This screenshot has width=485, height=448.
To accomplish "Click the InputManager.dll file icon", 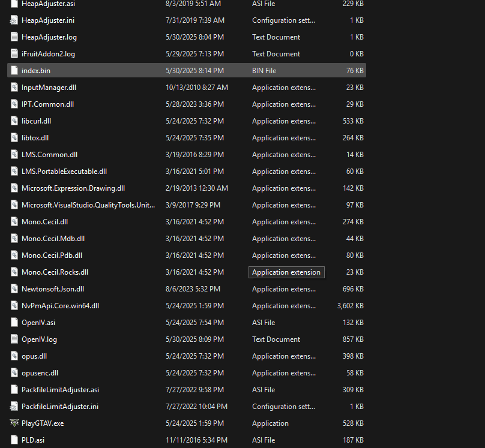I will pyautogui.click(x=14, y=87).
